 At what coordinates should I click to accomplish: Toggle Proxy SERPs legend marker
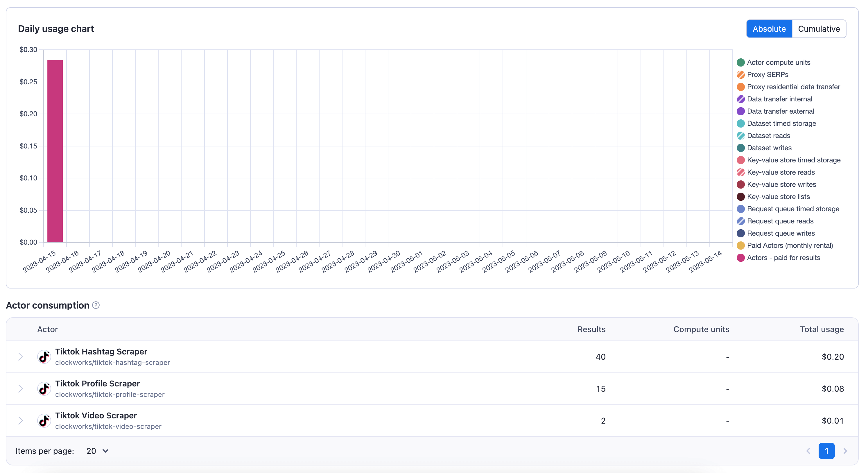[740, 74]
